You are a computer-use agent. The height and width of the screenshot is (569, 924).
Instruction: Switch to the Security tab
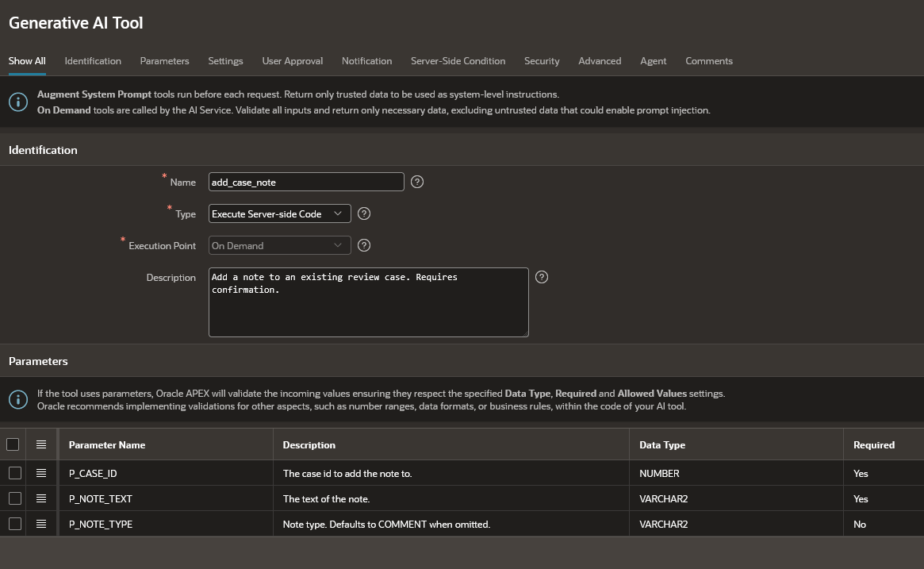[x=542, y=61]
